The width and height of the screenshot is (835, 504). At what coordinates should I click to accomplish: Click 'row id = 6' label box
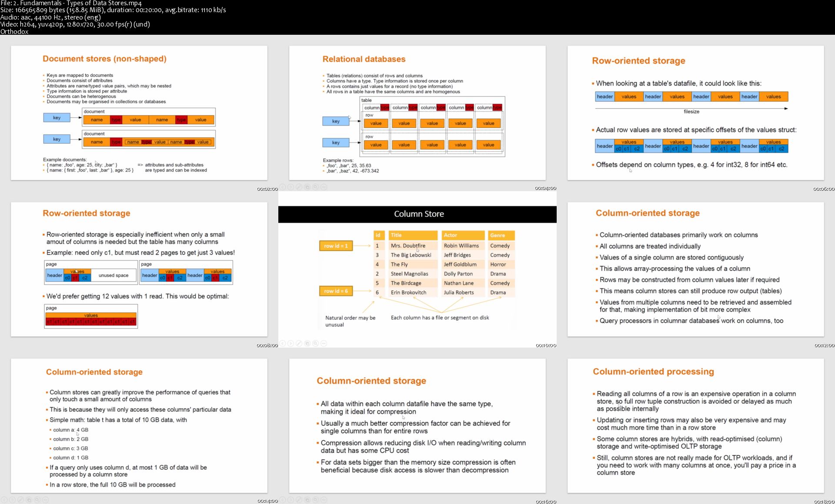(x=336, y=291)
